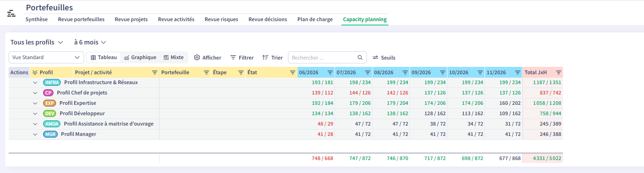Click the Filtrer button
This screenshot has width=644, height=173.
click(242, 57)
